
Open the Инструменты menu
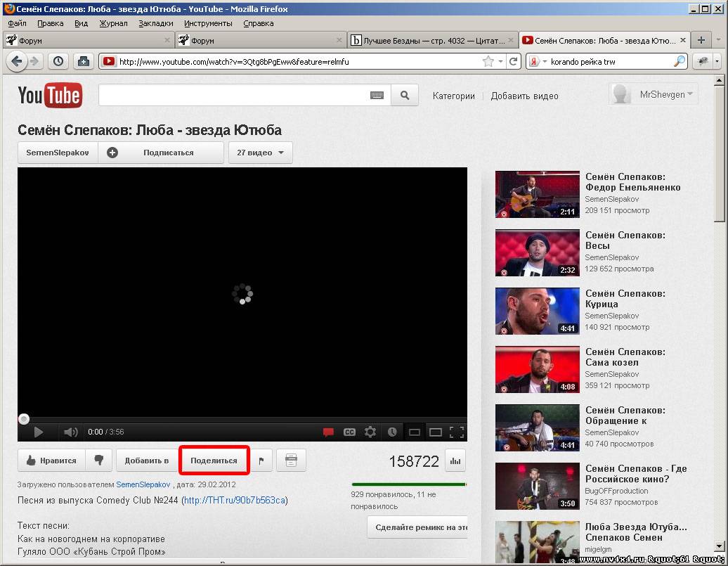click(x=208, y=23)
